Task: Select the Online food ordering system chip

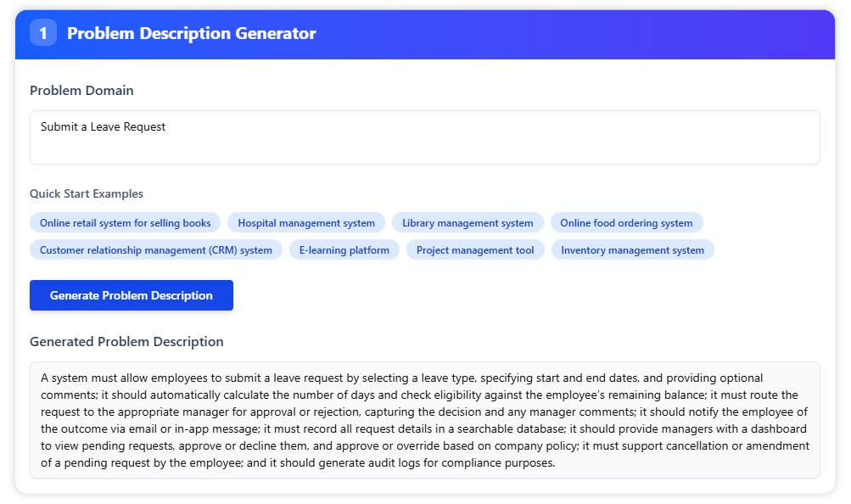Action: (x=626, y=223)
